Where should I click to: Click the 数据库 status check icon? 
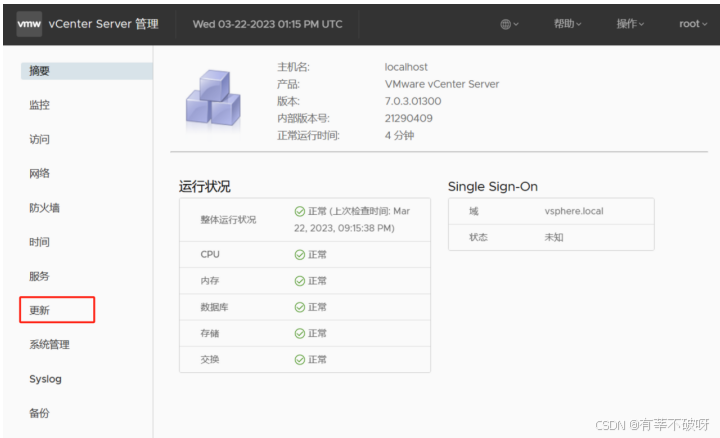[x=300, y=307]
